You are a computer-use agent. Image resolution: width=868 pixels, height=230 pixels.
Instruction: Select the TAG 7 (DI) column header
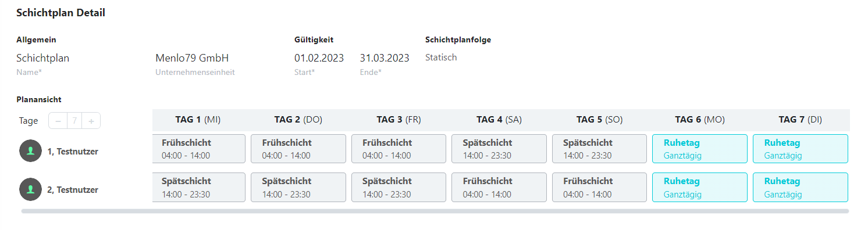click(x=800, y=120)
